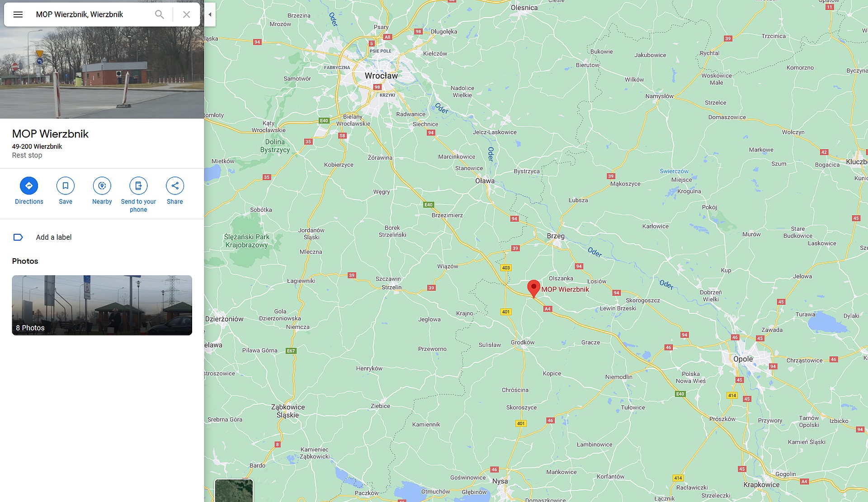Click the Nysa town label

pos(500,481)
